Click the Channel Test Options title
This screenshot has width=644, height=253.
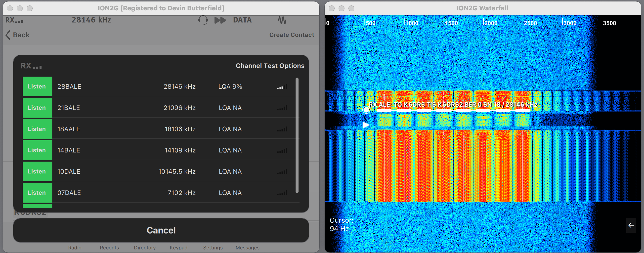tap(270, 66)
